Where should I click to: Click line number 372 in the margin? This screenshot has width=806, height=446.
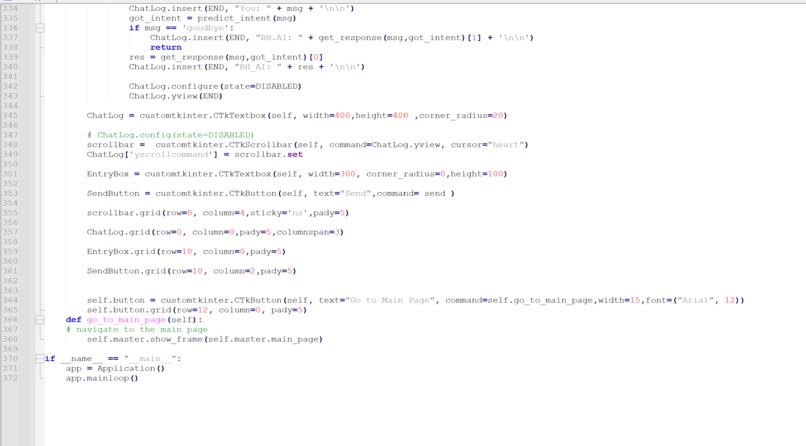tap(10, 378)
